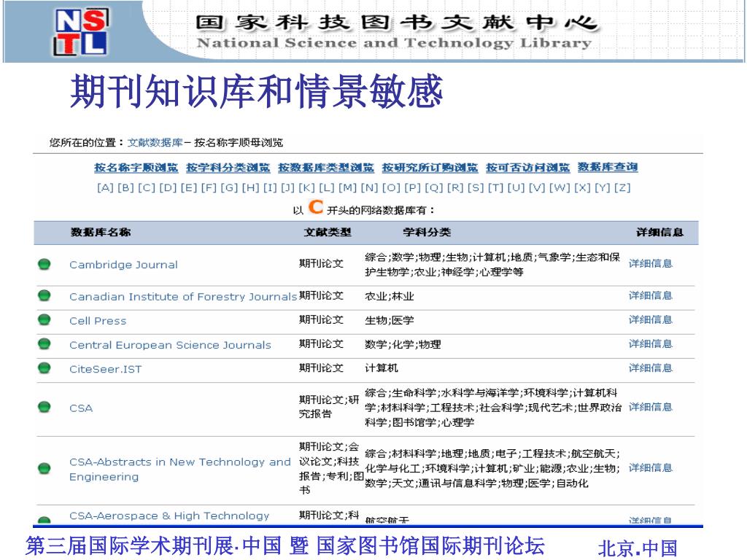Select letter [R] in the alphabet index
Viewport: 747px width, 560px height.
point(455,187)
